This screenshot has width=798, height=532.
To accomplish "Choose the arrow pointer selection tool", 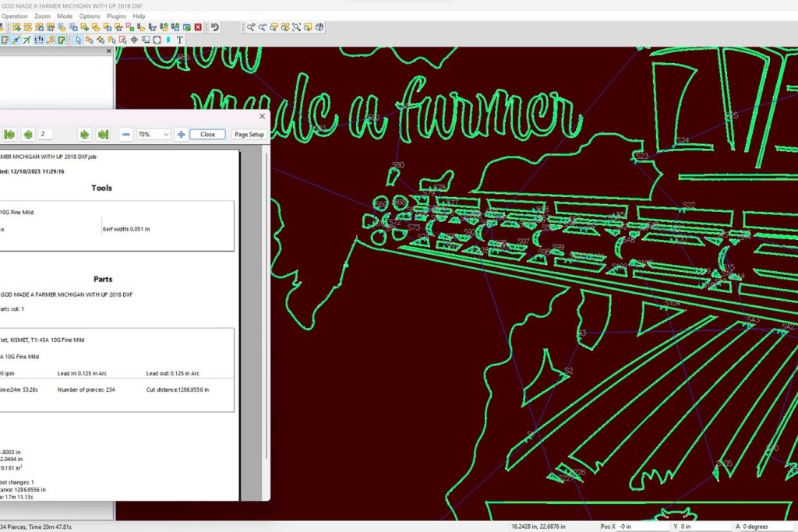I will [79, 40].
